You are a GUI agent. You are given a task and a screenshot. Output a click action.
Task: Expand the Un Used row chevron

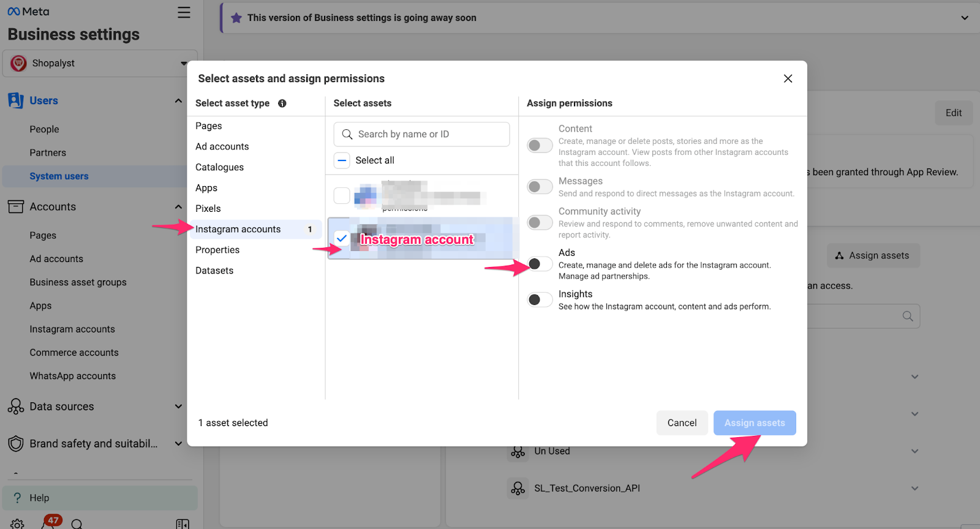tap(914, 451)
